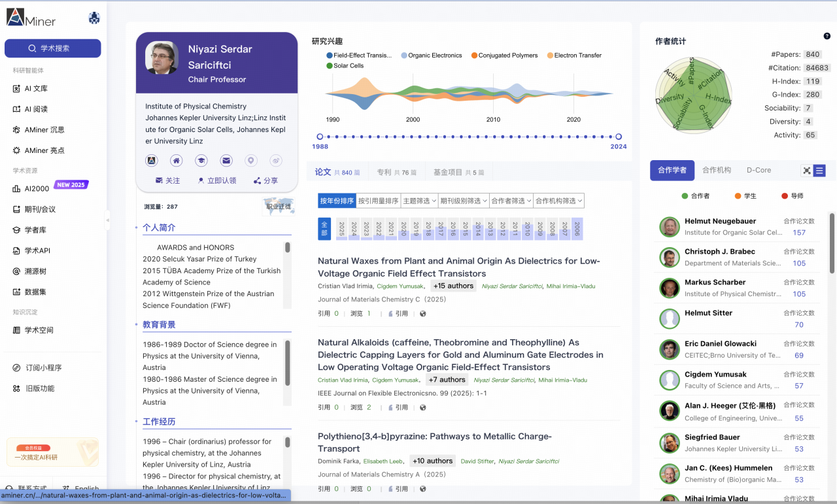Click the collaborator list scrollbar
The height and width of the screenshot is (504, 837).
point(832,243)
